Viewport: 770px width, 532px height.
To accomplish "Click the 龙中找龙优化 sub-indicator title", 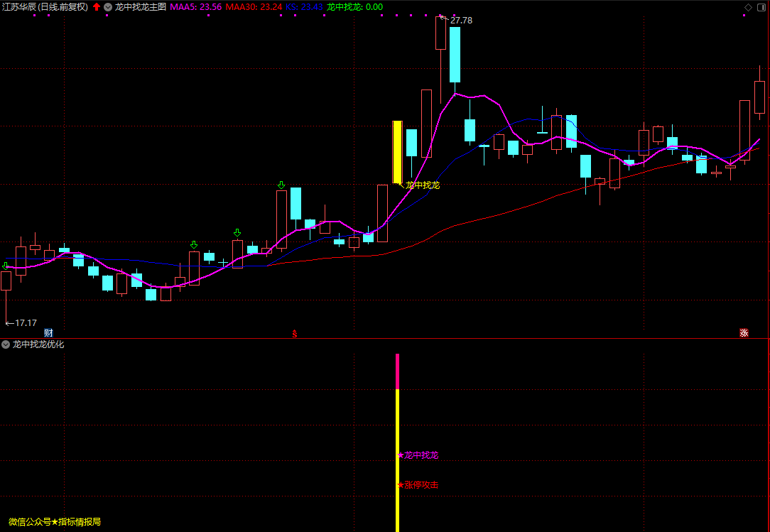I will [x=38, y=344].
